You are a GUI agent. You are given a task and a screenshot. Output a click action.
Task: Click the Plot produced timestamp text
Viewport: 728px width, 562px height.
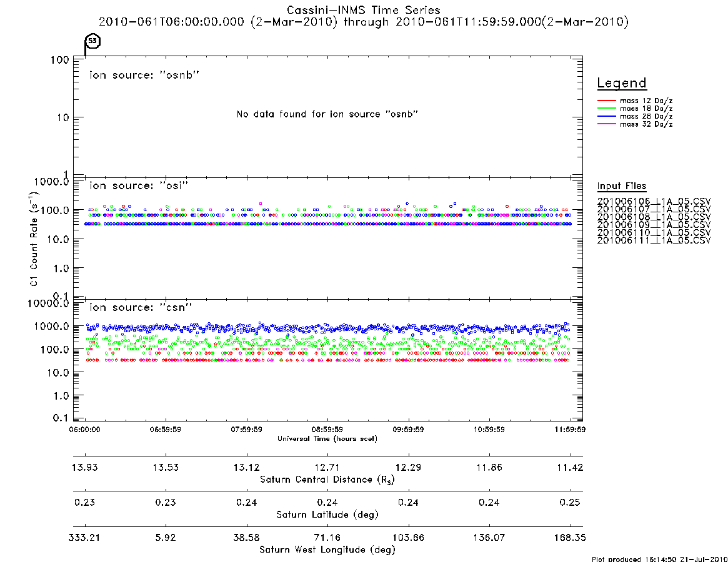(659, 559)
